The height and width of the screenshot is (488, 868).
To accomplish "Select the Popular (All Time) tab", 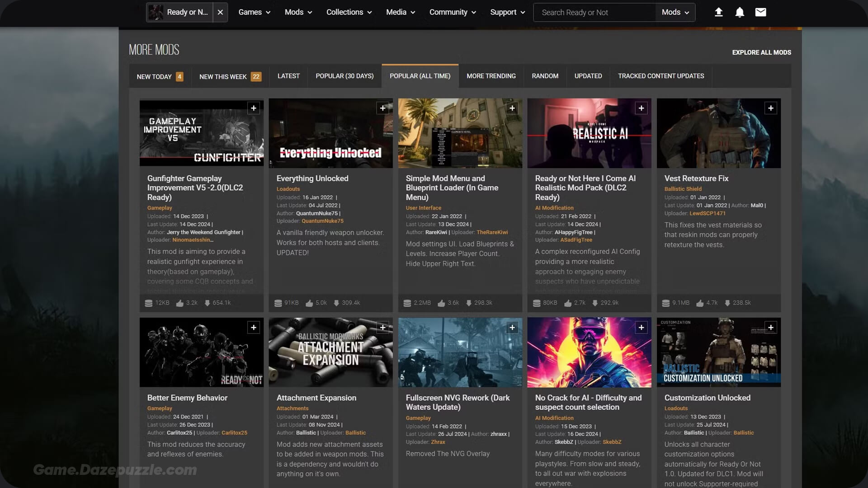I will pos(420,76).
